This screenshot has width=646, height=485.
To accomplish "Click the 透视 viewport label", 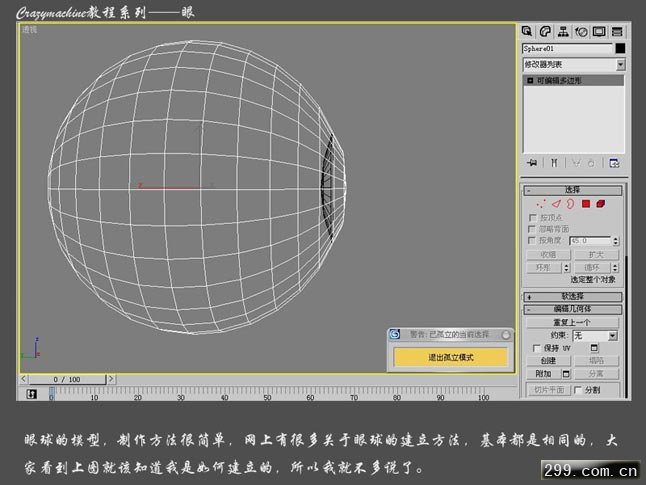I will tap(29, 30).
